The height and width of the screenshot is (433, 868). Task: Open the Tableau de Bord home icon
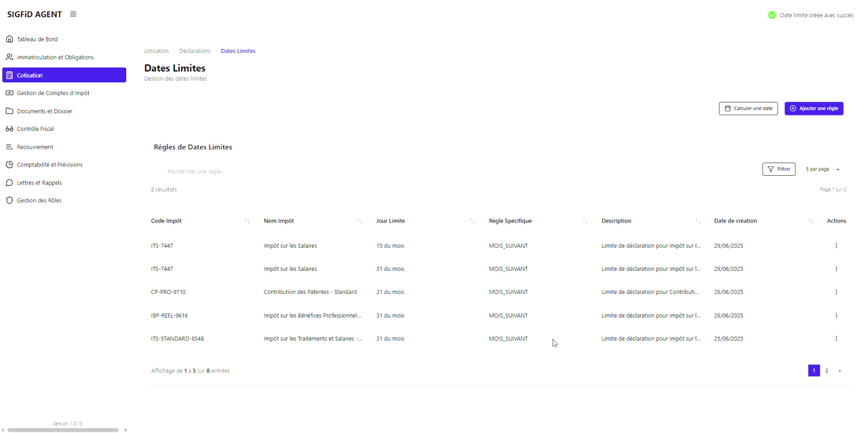(x=9, y=39)
